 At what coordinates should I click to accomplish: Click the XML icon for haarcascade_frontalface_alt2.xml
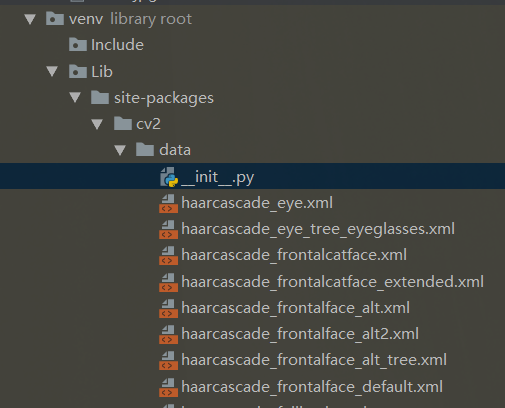point(168,334)
